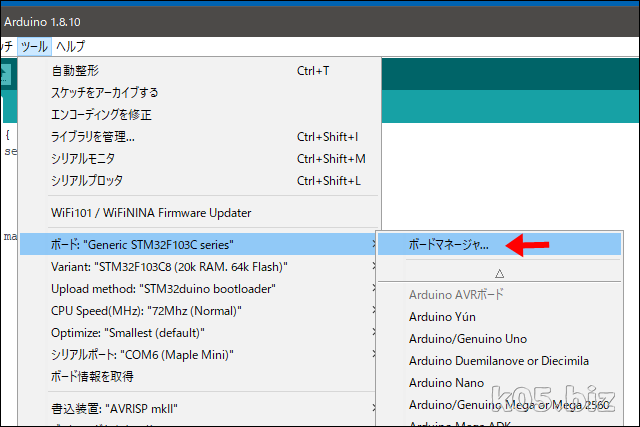Select Arduino/Genuino Mega or Mega 2560
The width and height of the screenshot is (640, 427).
(499, 405)
